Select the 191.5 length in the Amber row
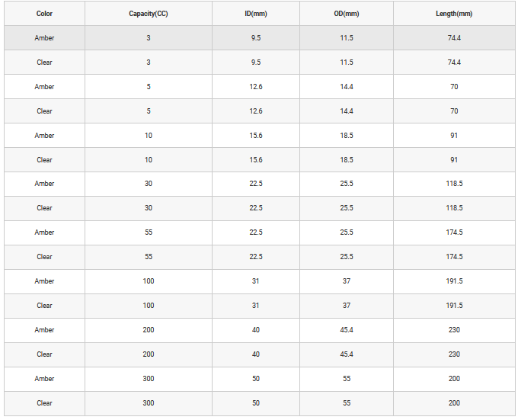The height and width of the screenshot is (420, 518). [x=454, y=281]
